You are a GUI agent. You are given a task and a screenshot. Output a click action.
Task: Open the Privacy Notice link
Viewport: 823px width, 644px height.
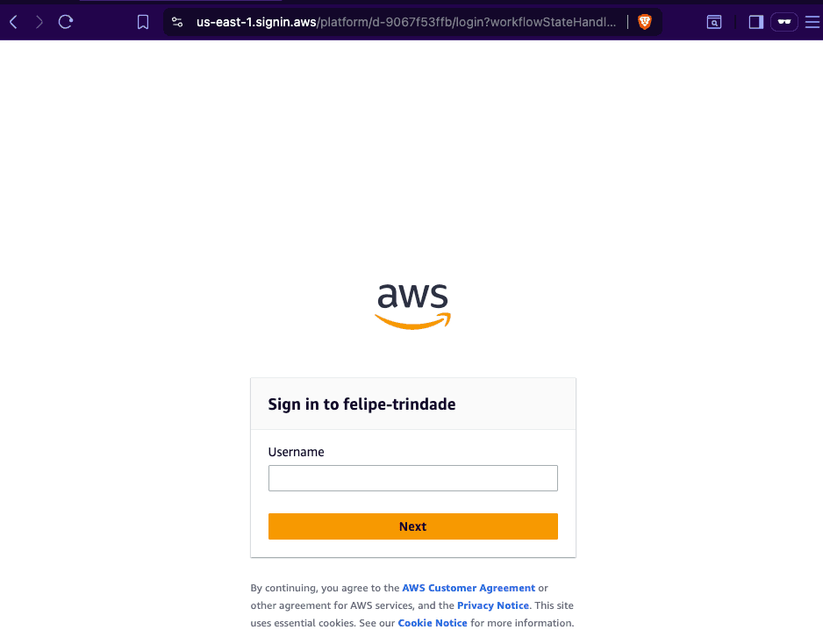click(x=493, y=605)
